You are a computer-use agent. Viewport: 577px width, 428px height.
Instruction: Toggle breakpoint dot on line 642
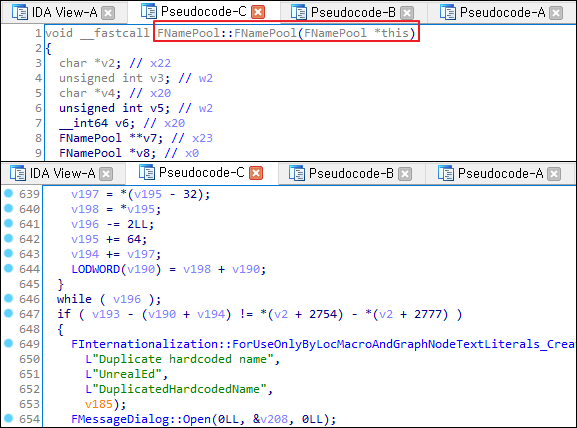point(8,238)
